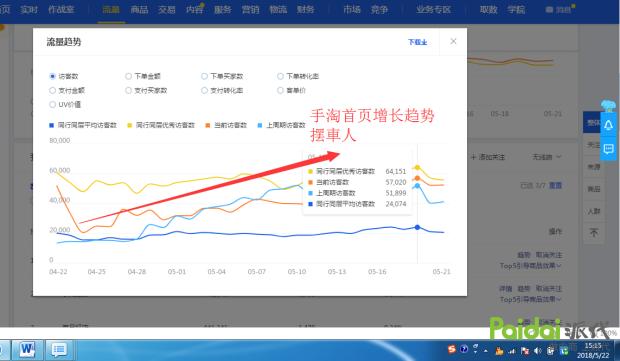
Task: Click the orange 当前访客数 data point
Action: tap(417, 178)
